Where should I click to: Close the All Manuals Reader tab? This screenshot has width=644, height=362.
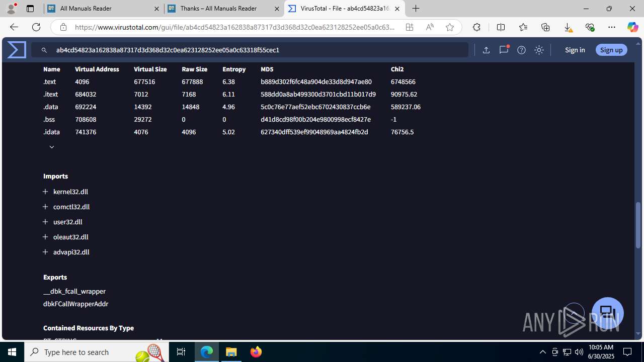point(156,9)
